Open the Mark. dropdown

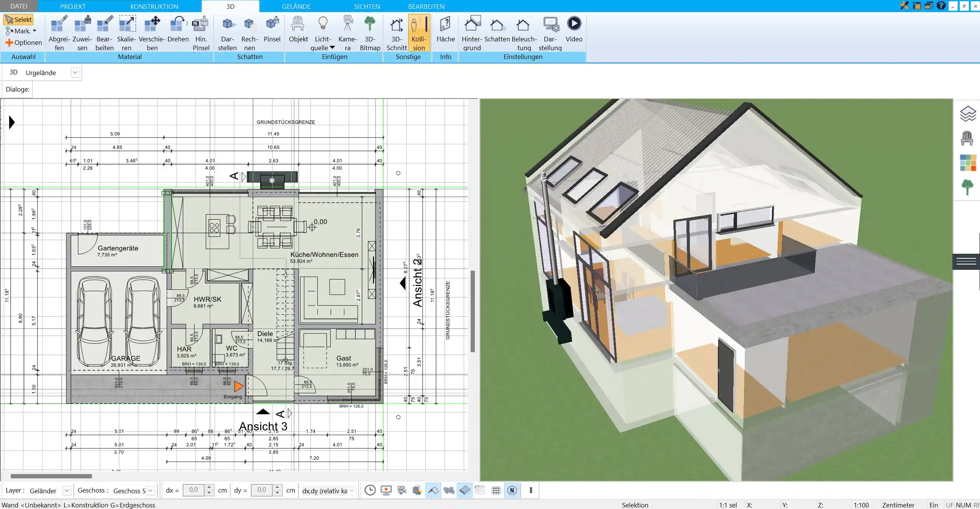click(x=21, y=31)
